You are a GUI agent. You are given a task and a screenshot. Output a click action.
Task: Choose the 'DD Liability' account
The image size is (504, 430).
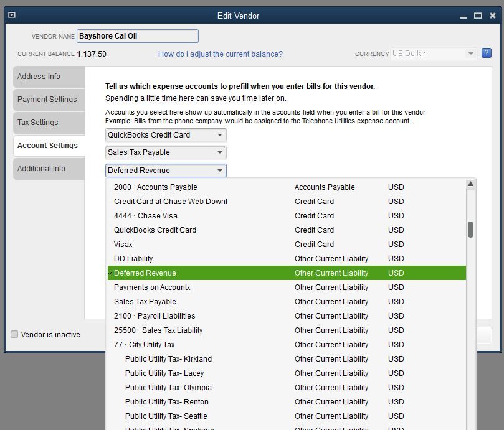(x=287, y=258)
